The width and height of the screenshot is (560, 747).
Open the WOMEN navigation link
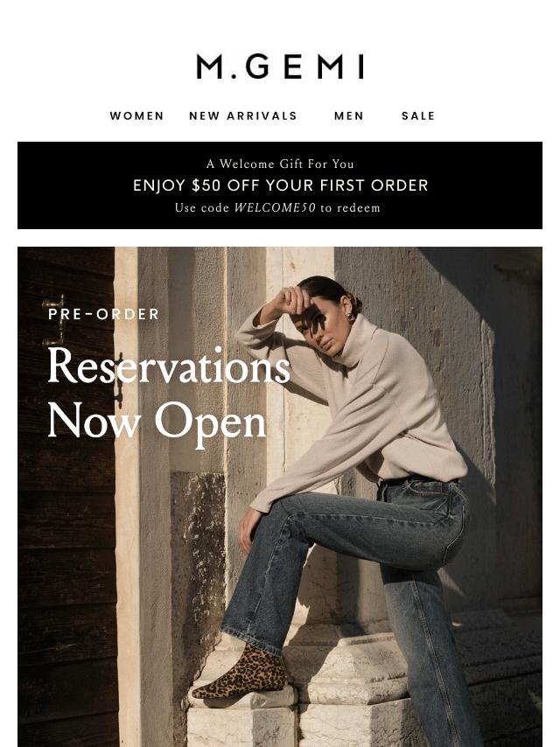click(136, 115)
